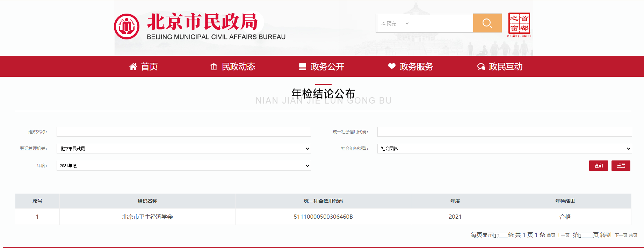The width and height of the screenshot is (644, 248).
Task: Click the document icon beside 政务公开
Action: pyautogui.click(x=303, y=67)
